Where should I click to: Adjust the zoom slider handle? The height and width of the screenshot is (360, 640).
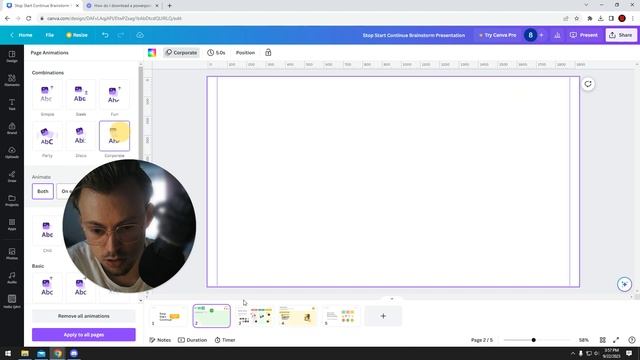(533, 340)
